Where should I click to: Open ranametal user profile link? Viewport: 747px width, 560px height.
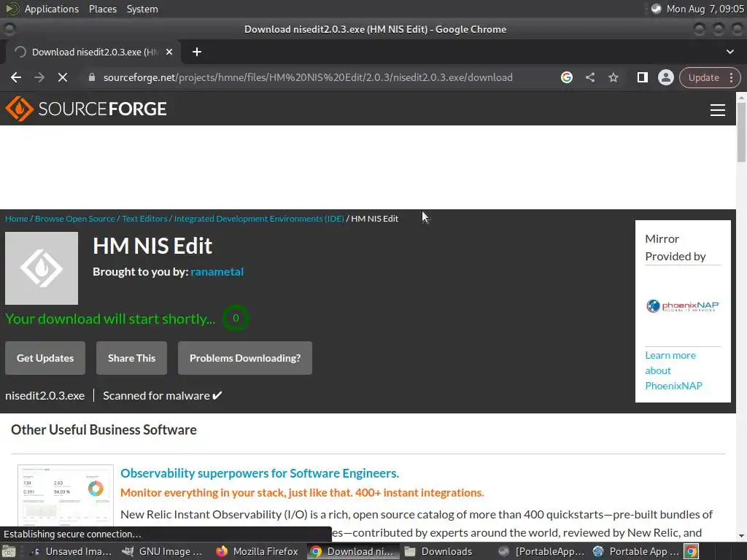click(217, 272)
